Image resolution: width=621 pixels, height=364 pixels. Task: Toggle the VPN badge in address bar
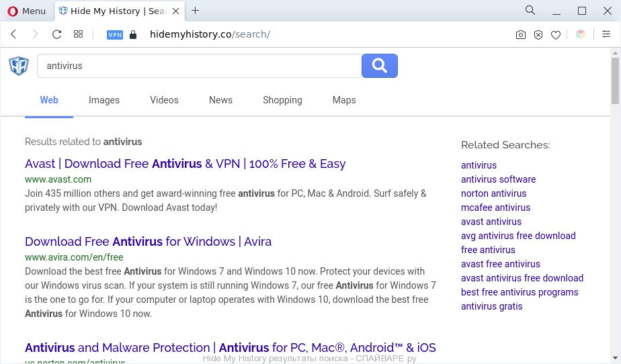[115, 35]
